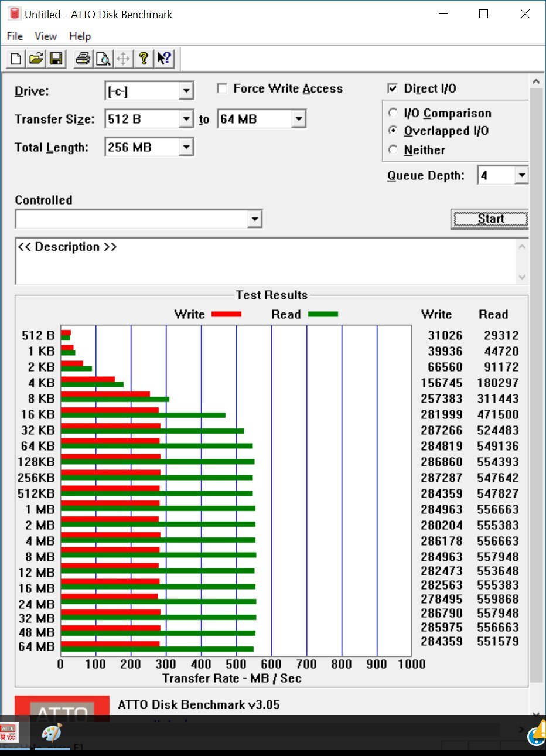Uncheck the Direct I/O checkbox

(x=393, y=88)
